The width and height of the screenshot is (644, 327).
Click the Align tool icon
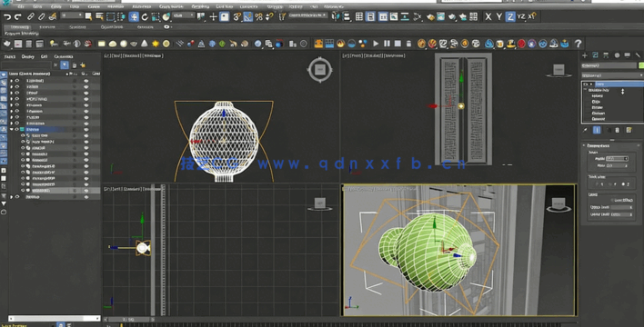pyautogui.click(x=347, y=17)
